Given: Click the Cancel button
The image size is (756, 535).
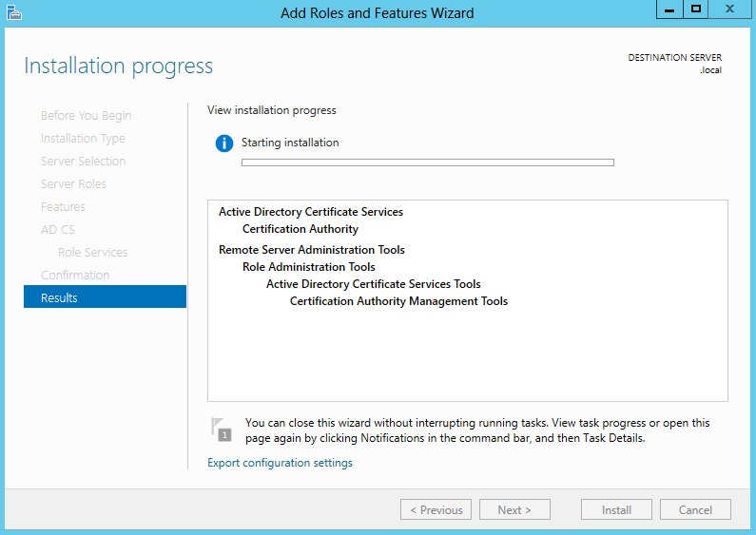Looking at the screenshot, I should pyautogui.click(x=695, y=509).
